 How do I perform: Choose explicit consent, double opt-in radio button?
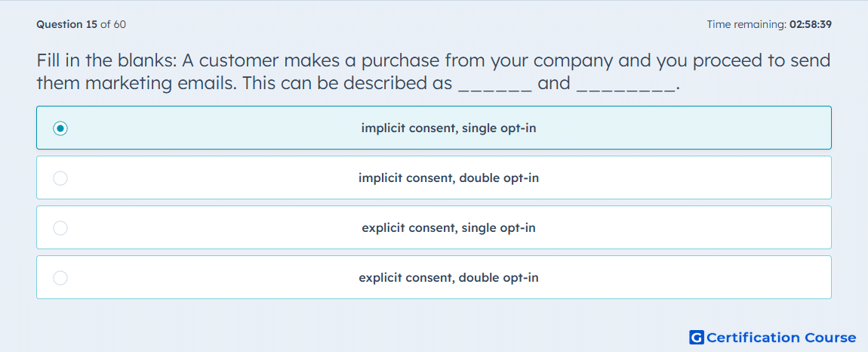tap(60, 278)
